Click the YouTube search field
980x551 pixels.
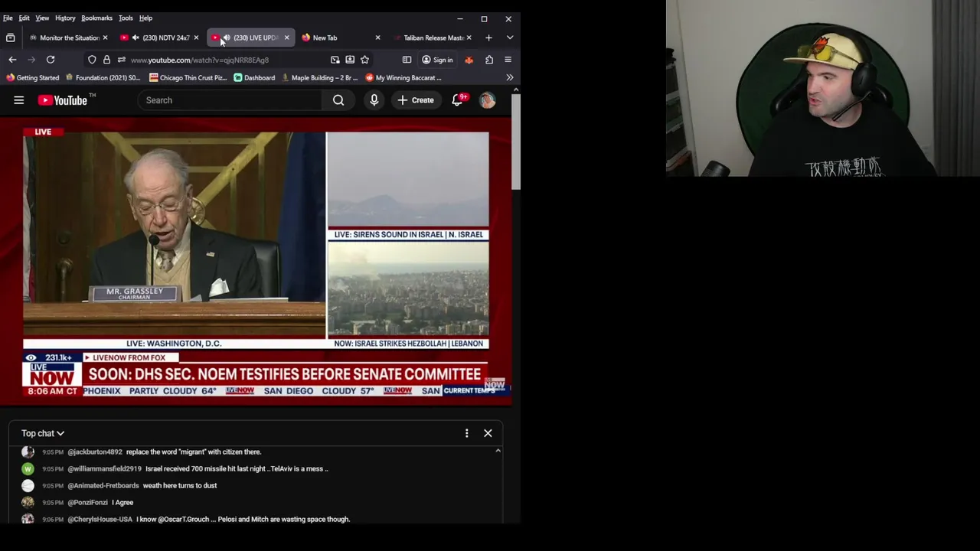230,100
